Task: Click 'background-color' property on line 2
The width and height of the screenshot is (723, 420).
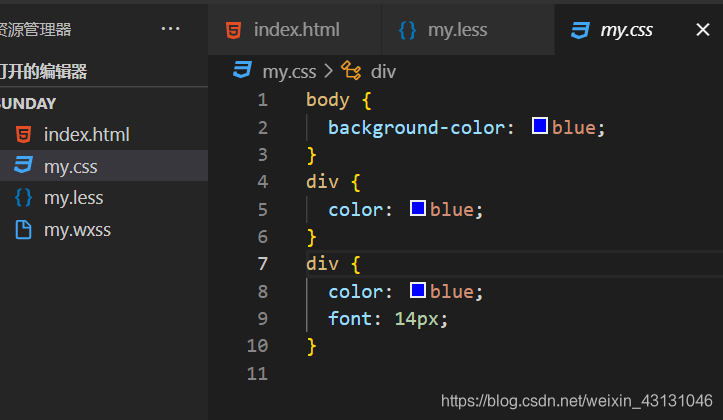Action: coord(416,128)
